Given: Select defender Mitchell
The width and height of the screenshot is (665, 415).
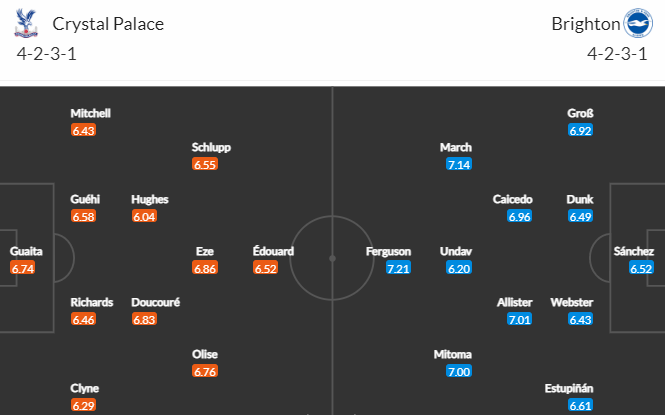Looking at the screenshot, I should (x=90, y=113).
